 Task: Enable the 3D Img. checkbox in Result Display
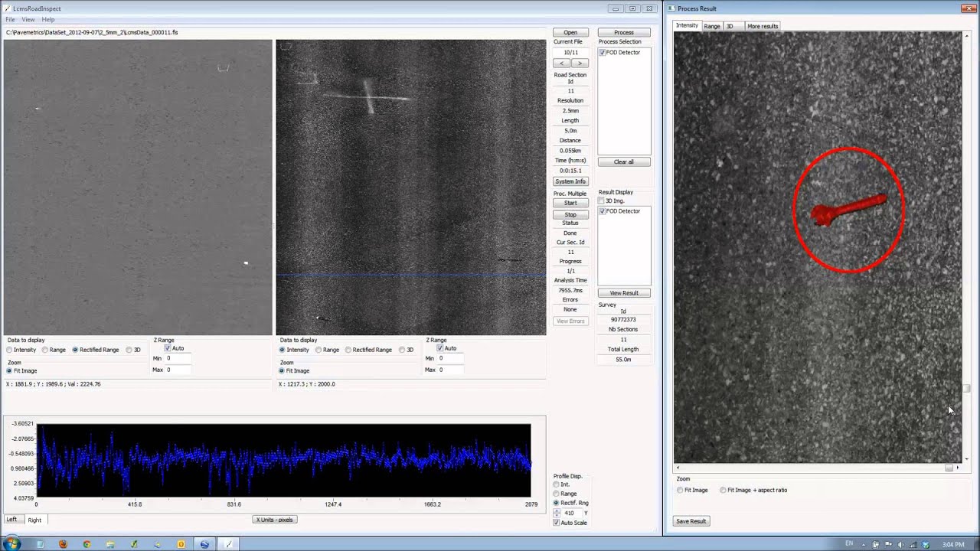602,201
